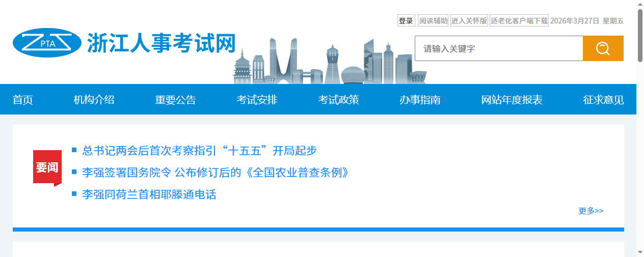Open the 网站年度报表 menu

tap(512, 100)
